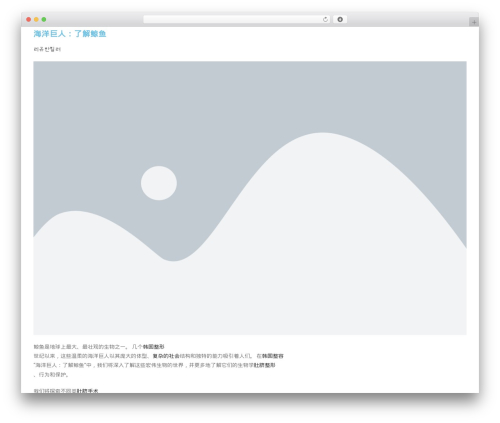Image resolution: width=500 pixels, height=423 pixels.
Task: Open the blue article title 海洋巨人:了解鲸鱼
Action: coord(70,34)
